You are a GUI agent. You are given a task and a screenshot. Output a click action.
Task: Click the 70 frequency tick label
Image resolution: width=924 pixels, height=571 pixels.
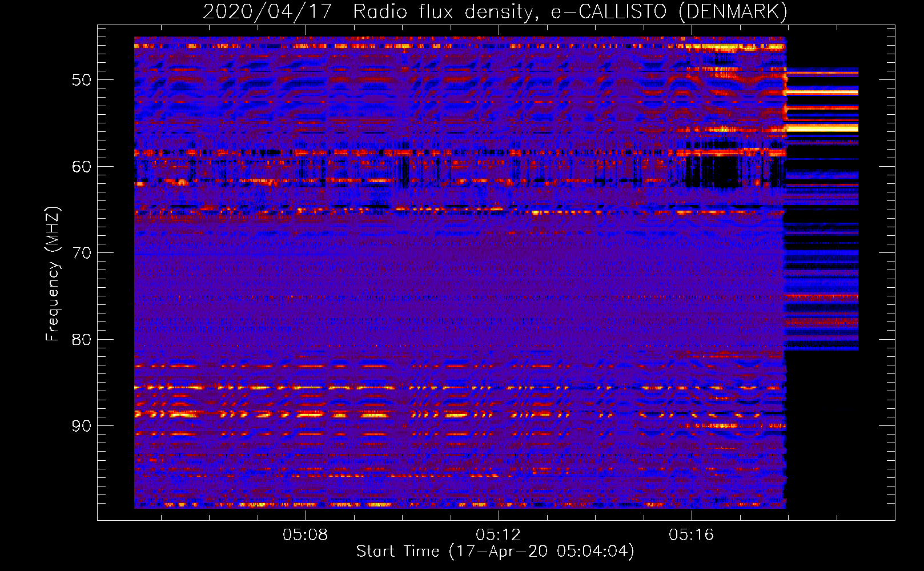[82, 252]
